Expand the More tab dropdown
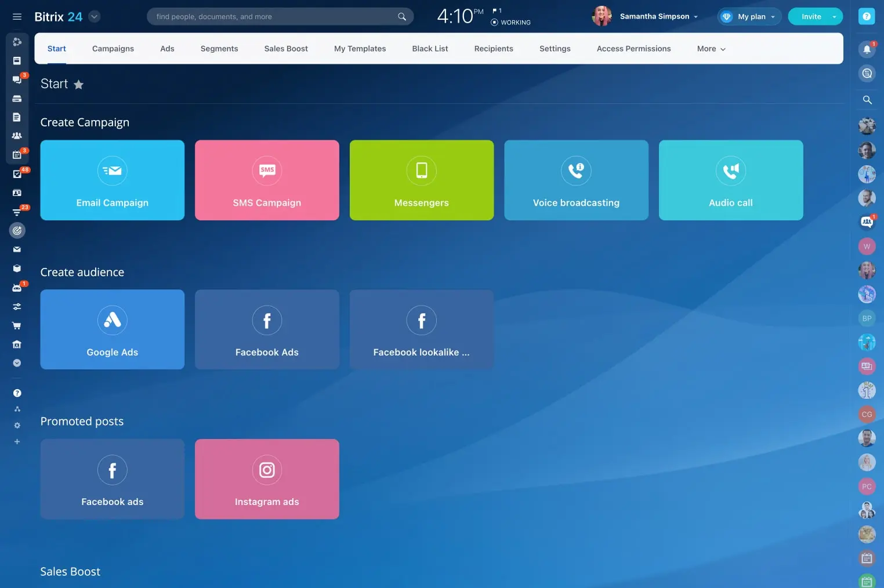The image size is (884, 588). [x=711, y=49]
